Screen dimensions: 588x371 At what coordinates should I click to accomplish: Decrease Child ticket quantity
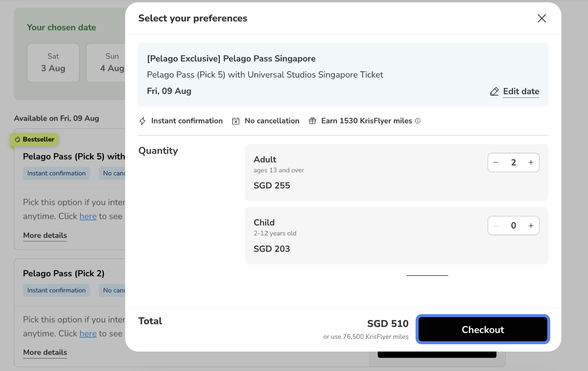pyautogui.click(x=496, y=225)
